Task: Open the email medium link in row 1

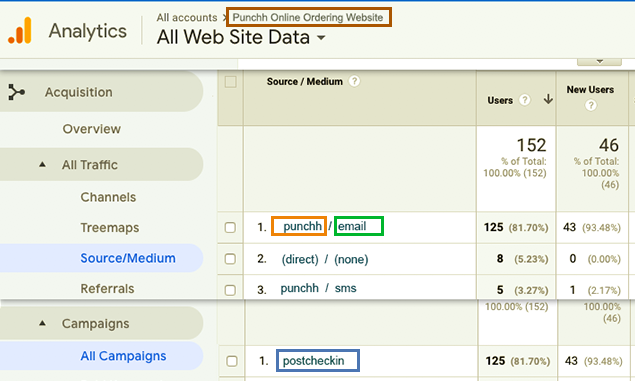Action: point(352,226)
